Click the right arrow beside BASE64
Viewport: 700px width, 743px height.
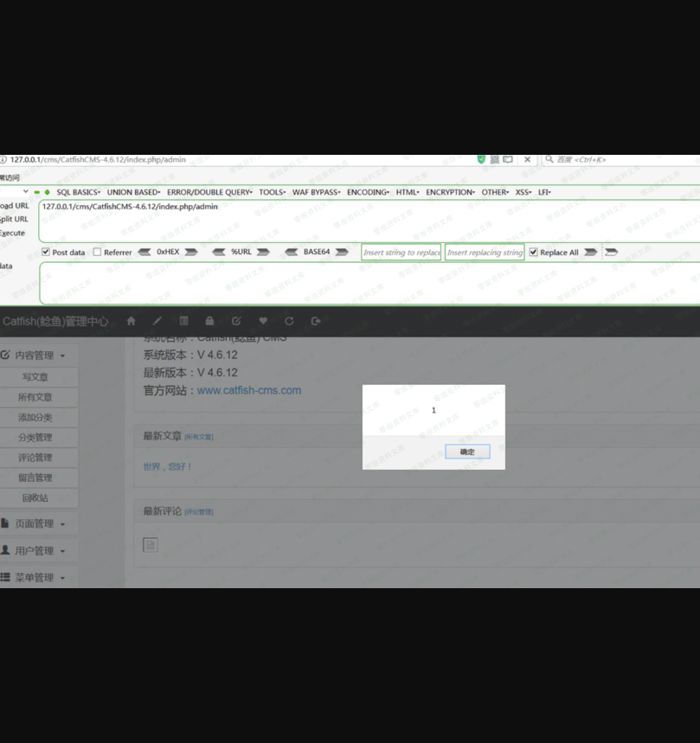pos(342,253)
